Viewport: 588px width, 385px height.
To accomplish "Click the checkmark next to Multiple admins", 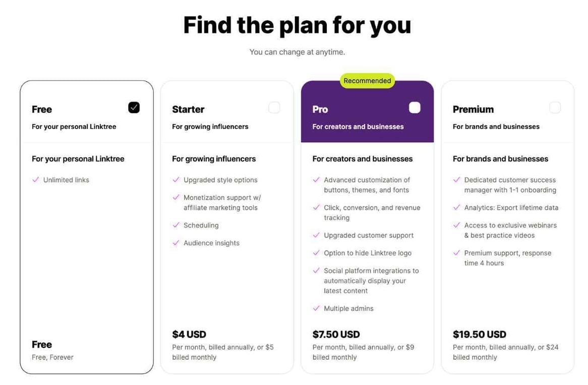I will pos(316,308).
